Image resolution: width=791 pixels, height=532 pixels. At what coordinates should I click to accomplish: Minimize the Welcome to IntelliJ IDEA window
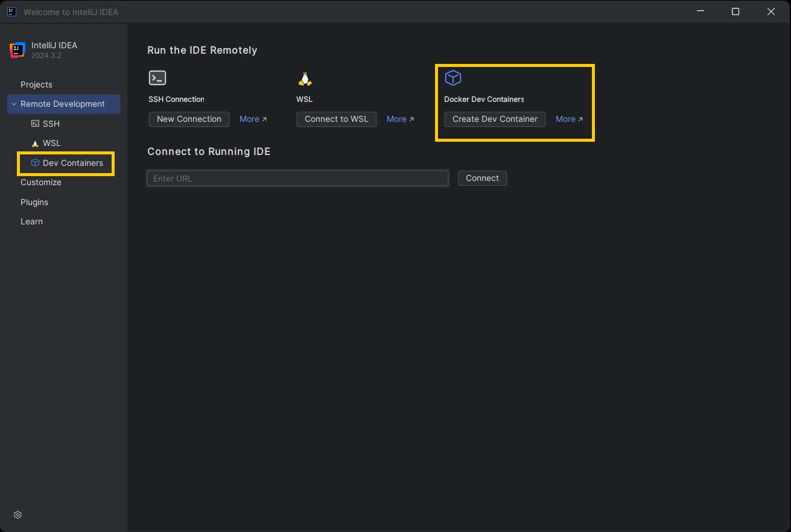700,11
